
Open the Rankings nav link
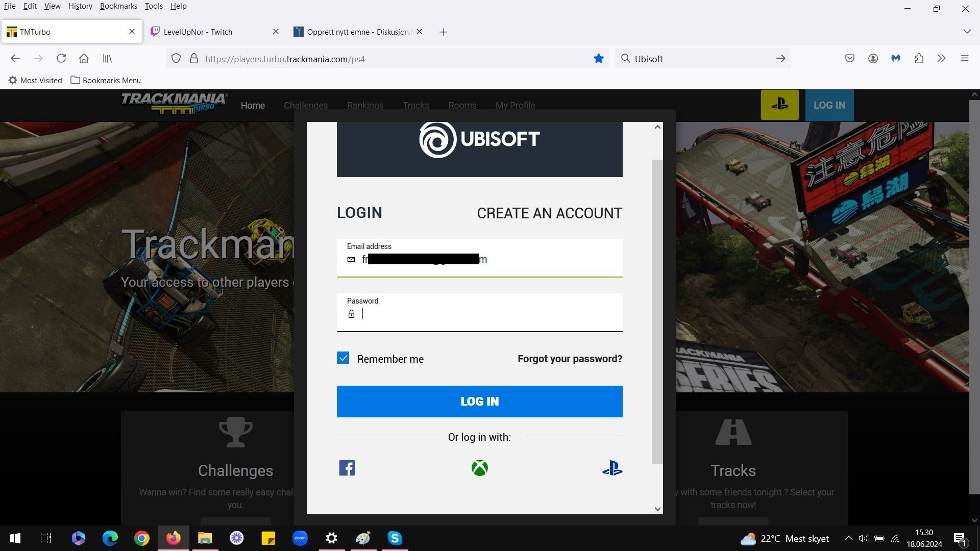(x=365, y=106)
